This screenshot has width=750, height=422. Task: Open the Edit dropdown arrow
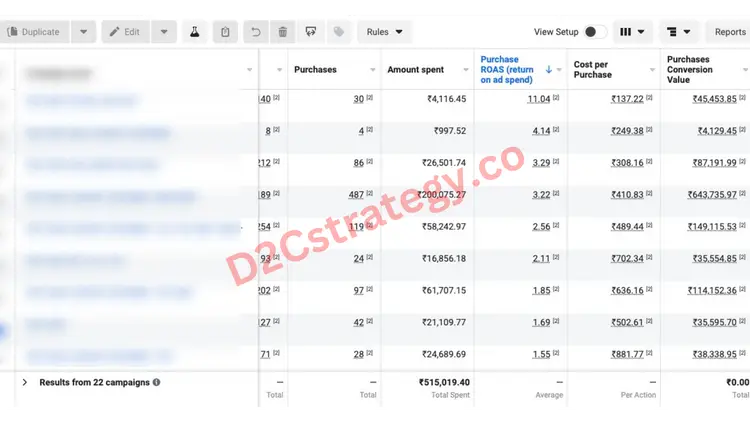coord(164,32)
